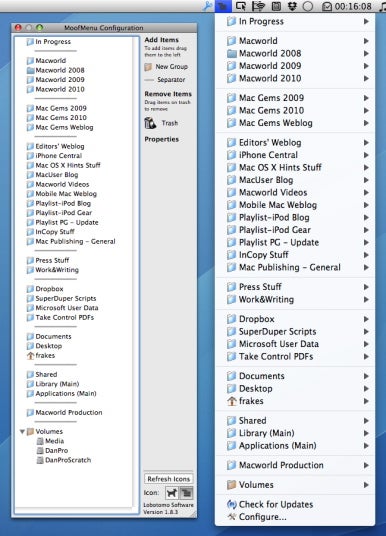Select the Volumes group in configuration list
The width and height of the screenshot is (386, 536).
(45, 431)
